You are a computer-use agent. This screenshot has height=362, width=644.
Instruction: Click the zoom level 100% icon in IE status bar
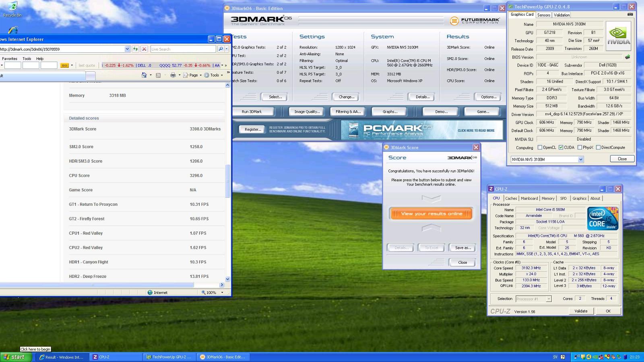pyautogui.click(x=204, y=292)
